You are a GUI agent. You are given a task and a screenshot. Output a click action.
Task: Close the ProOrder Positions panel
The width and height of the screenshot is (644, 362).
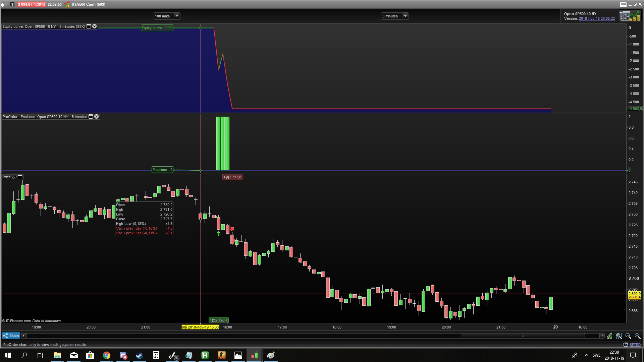97,117
